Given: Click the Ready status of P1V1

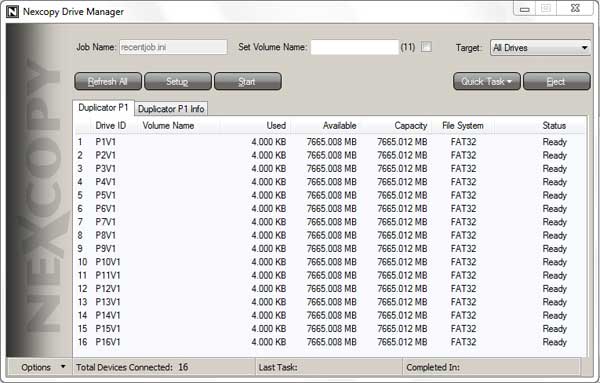Looking at the screenshot, I should click(554, 142).
